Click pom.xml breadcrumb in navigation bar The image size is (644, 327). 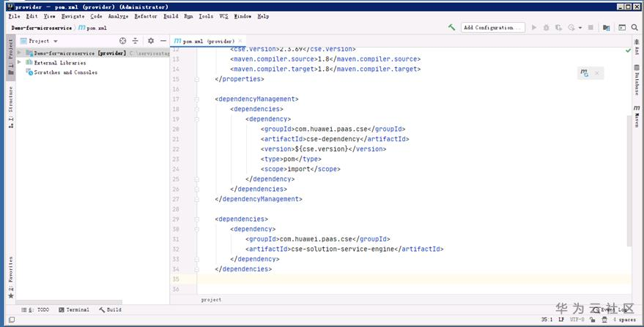click(93, 28)
